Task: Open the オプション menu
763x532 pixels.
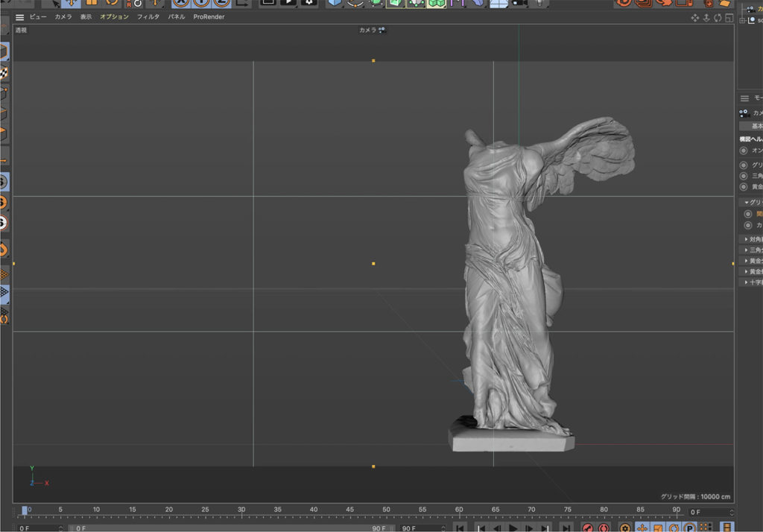Action: 114,17
